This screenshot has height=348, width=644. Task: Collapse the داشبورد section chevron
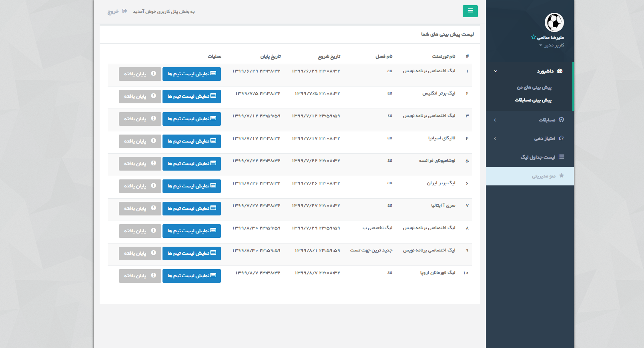496,71
